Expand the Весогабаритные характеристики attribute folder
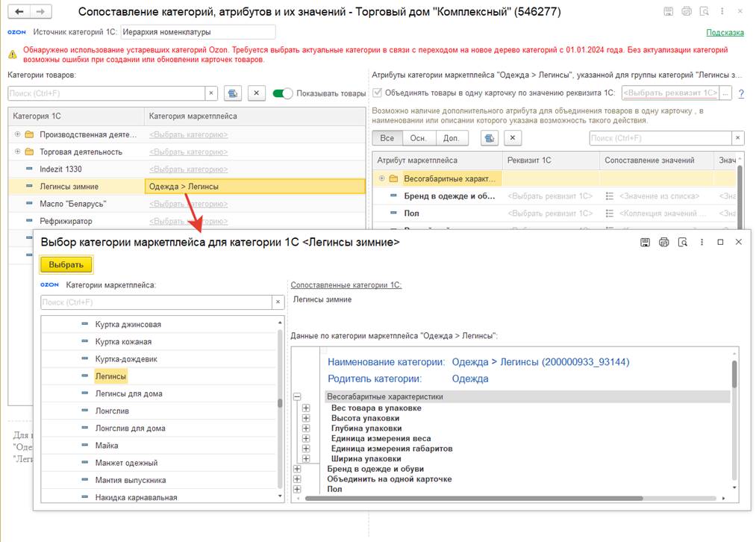756x542 pixels. coord(382,178)
